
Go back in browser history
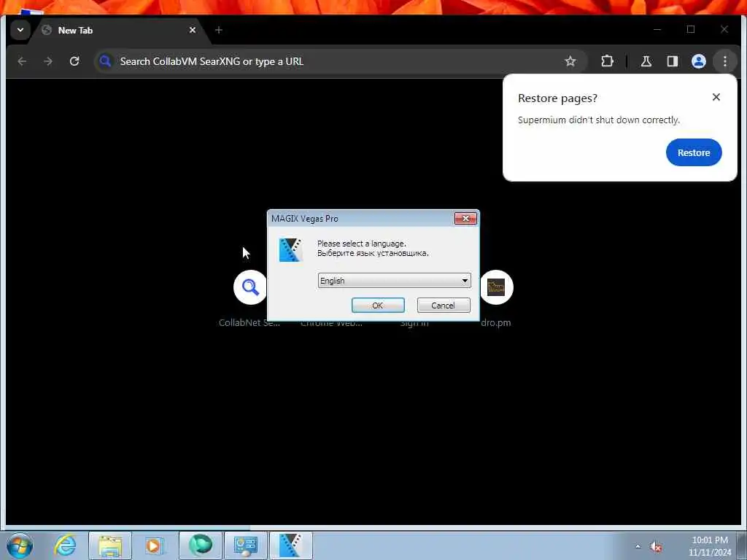[22, 61]
